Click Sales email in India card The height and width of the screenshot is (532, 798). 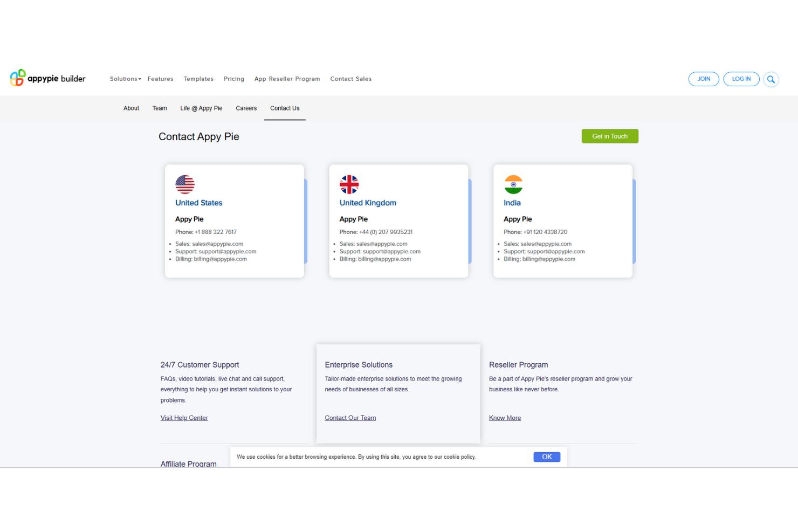coord(546,244)
